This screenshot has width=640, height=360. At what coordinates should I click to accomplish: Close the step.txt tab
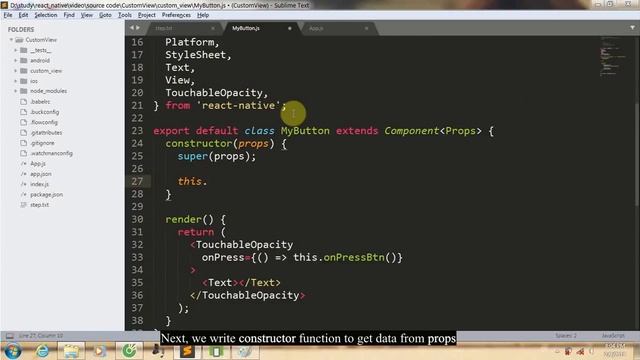(213, 28)
